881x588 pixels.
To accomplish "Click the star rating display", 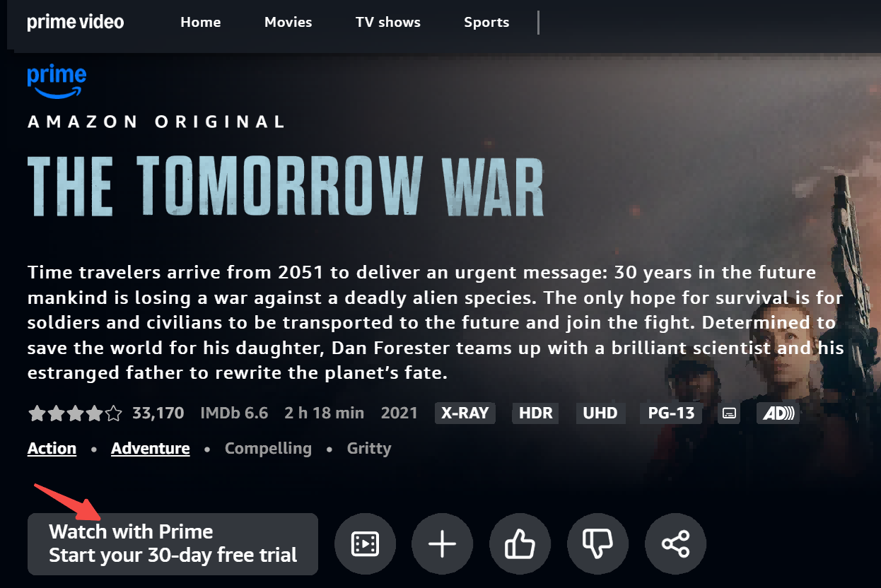I will point(75,413).
